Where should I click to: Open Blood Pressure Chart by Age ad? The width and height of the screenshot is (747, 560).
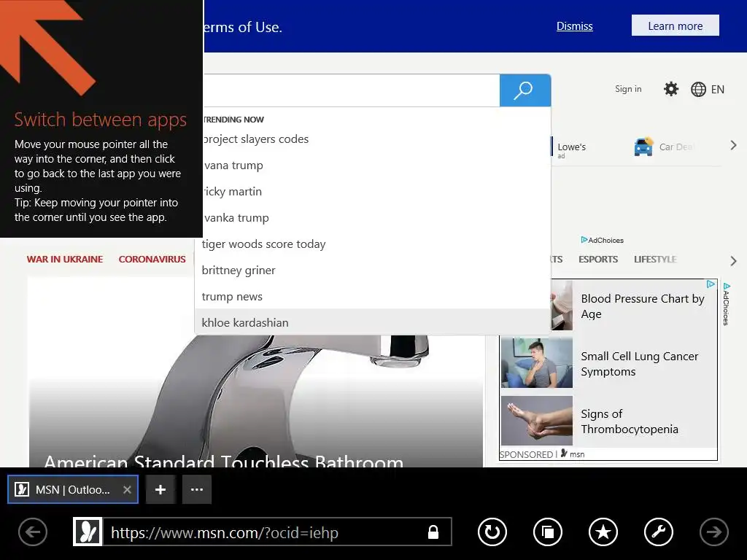(642, 306)
